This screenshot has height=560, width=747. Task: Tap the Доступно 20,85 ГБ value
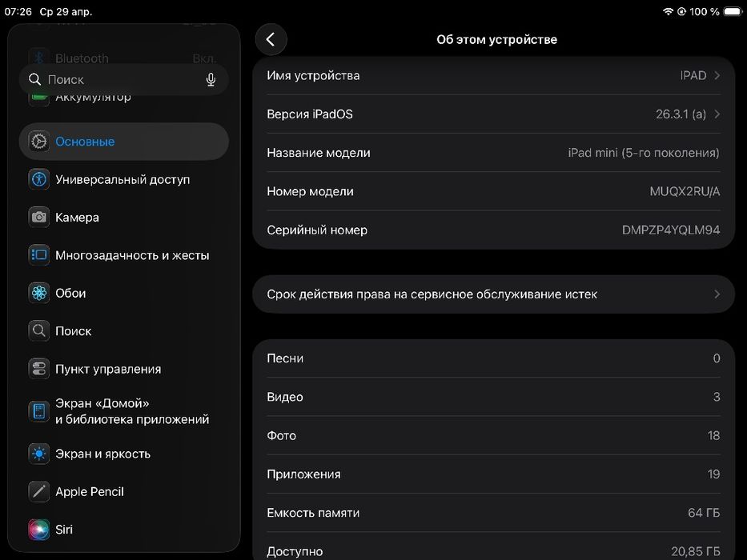pyautogui.click(x=696, y=551)
